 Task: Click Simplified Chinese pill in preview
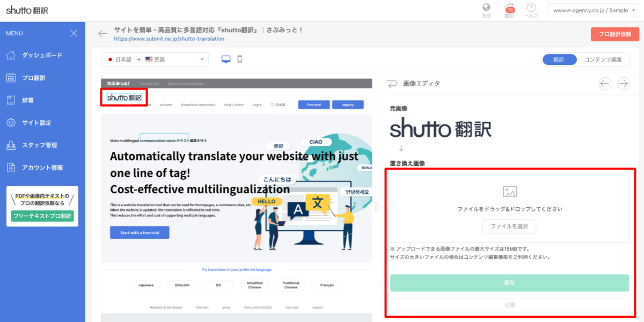click(254, 285)
